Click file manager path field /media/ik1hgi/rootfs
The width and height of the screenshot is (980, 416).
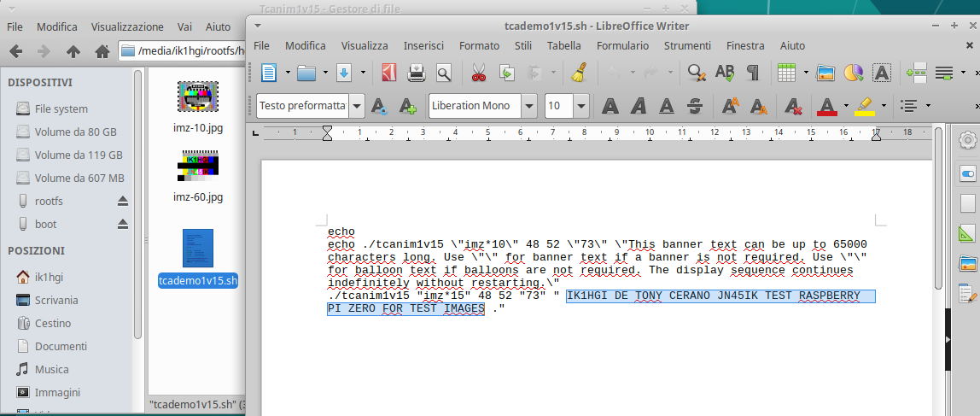click(181, 51)
